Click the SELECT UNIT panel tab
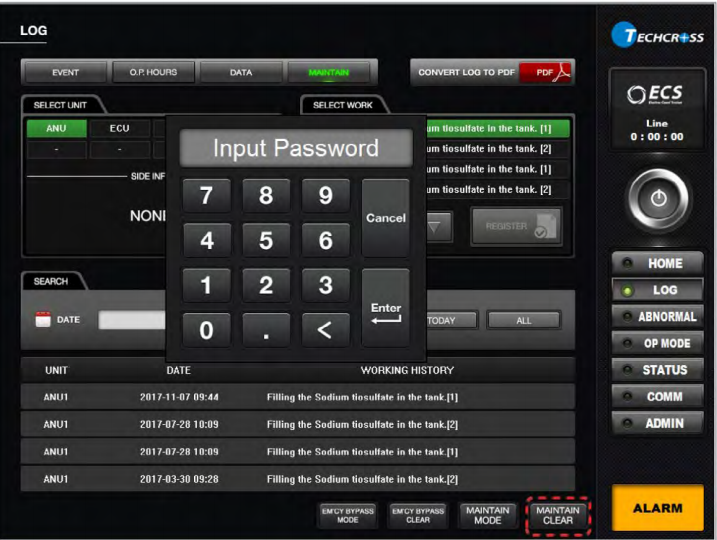The width and height of the screenshot is (717, 540). (x=60, y=105)
